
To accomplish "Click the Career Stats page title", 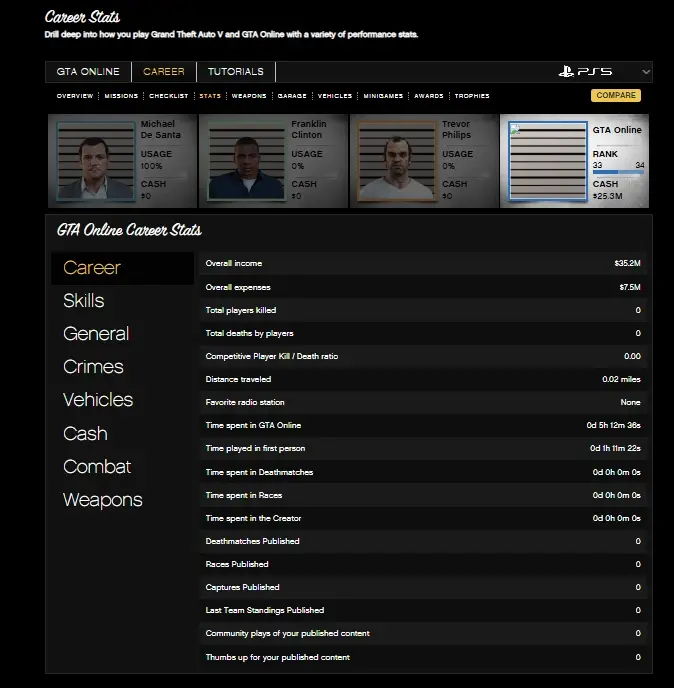I will click(x=82, y=17).
